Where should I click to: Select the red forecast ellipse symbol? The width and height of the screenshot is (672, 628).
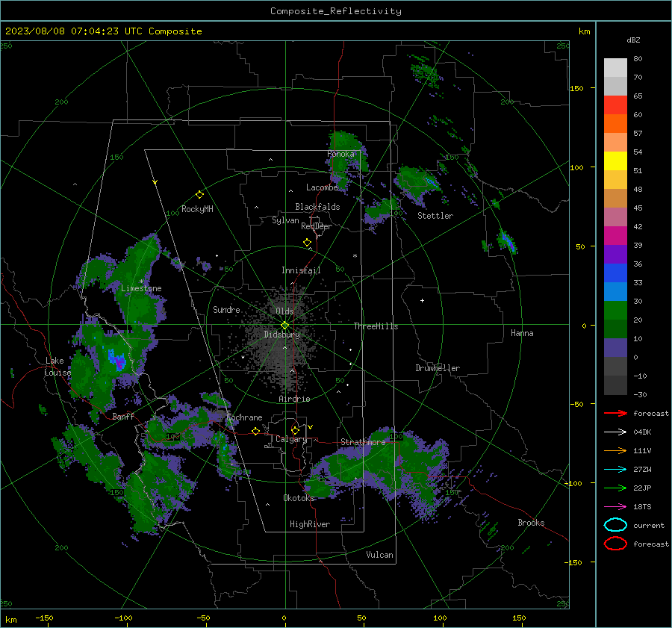pyautogui.click(x=615, y=544)
